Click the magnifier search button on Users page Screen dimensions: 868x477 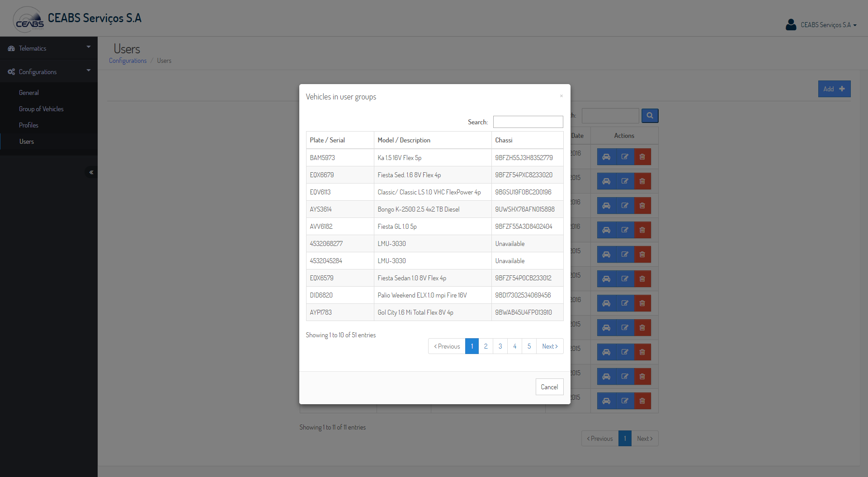tap(650, 116)
